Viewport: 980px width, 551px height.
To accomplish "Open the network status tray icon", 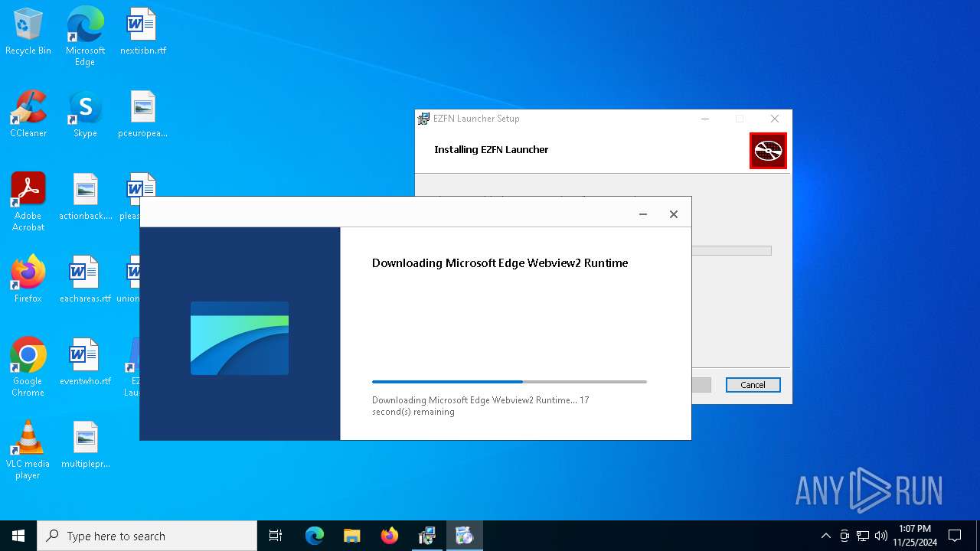I will (863, 536).
